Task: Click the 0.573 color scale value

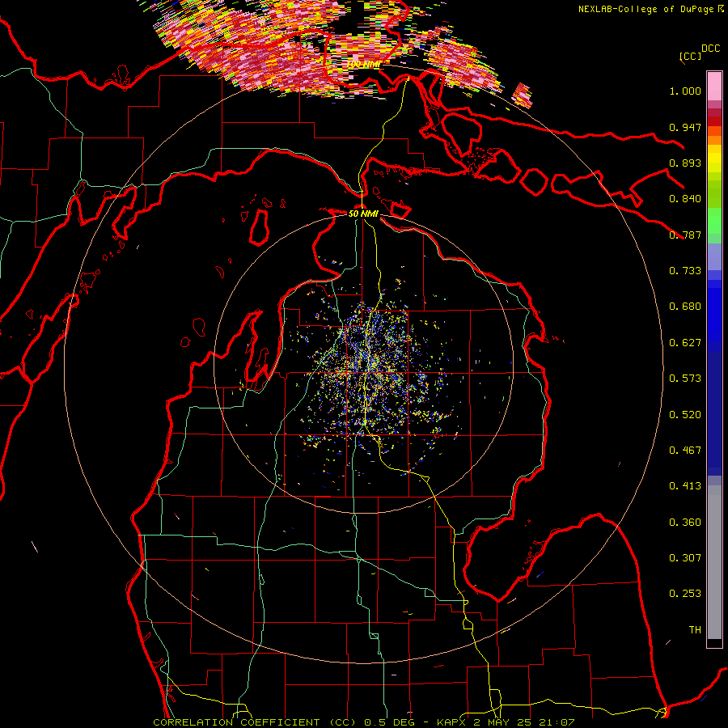Action: pos(685,379)
